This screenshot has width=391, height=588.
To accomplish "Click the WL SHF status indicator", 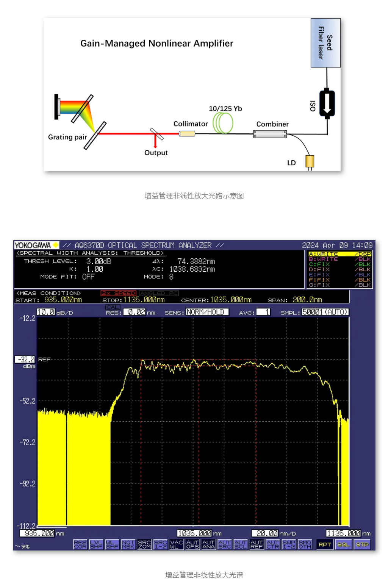I will 112,544.
